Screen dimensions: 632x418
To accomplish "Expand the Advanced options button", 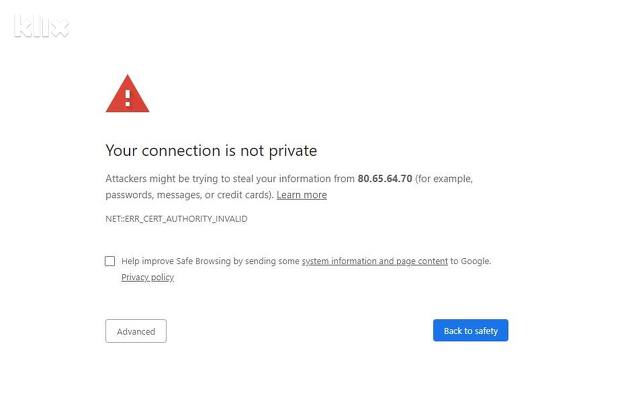I will (x=136, y=331).
